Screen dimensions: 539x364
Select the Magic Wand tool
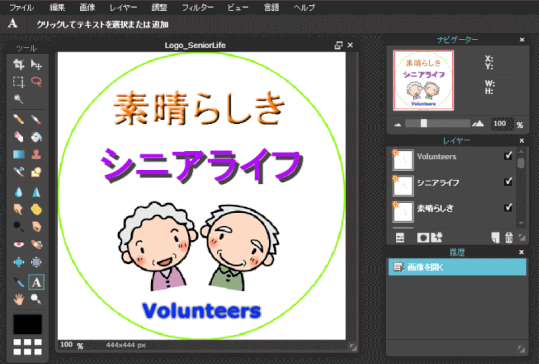(x=19, y=99)
